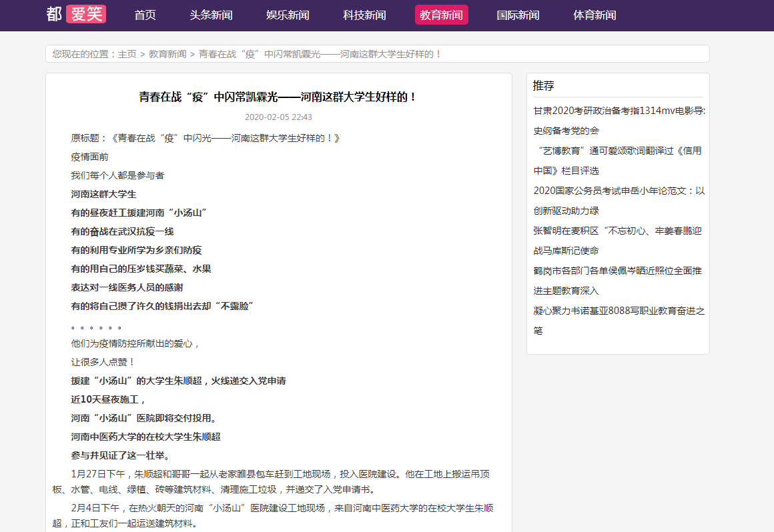
Task: Click the 都爱笑 site logo
Action: tap(76, 15)
